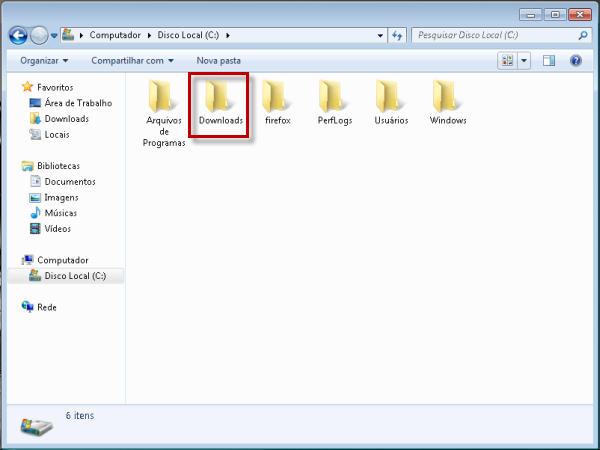600x450 pixels.
Task: Click the Back navigation arrow
Action: [x=18, y=35]
